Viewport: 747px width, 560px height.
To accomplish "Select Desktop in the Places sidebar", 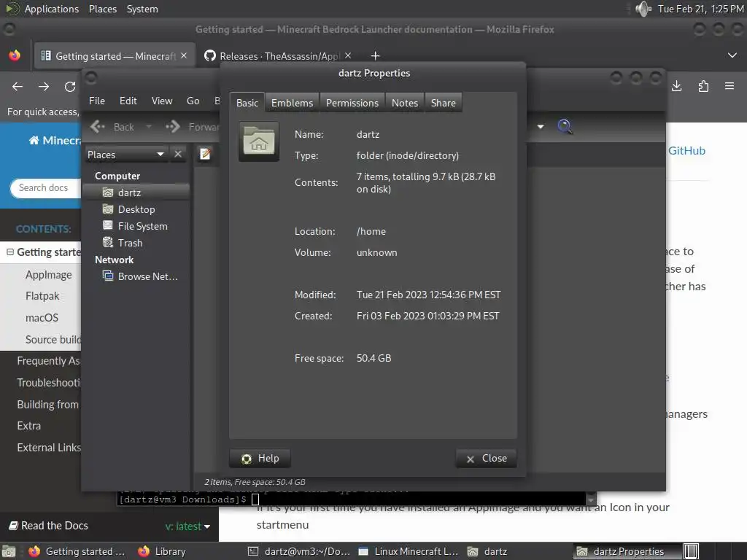I will click(136, 209).
